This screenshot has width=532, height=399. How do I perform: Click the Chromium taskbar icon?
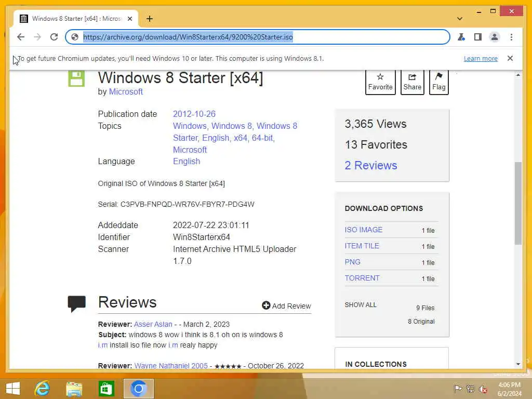click(x=138, y=389)
